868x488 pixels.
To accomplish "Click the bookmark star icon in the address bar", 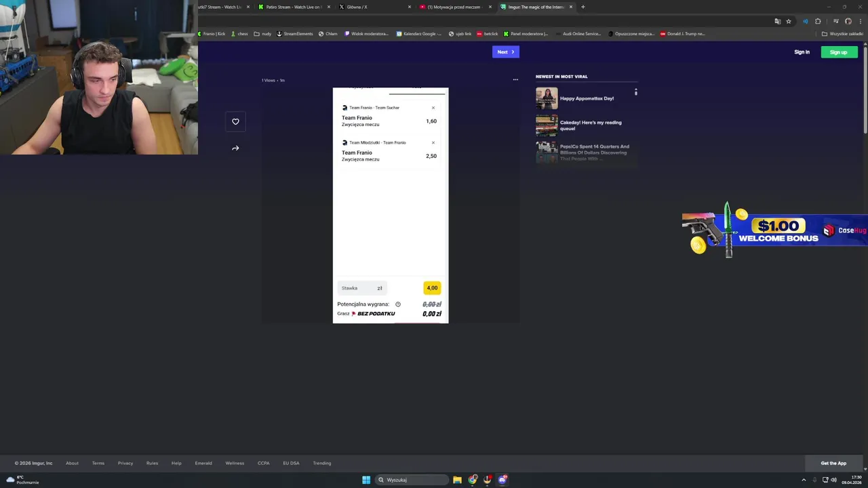I will point(789,21).
